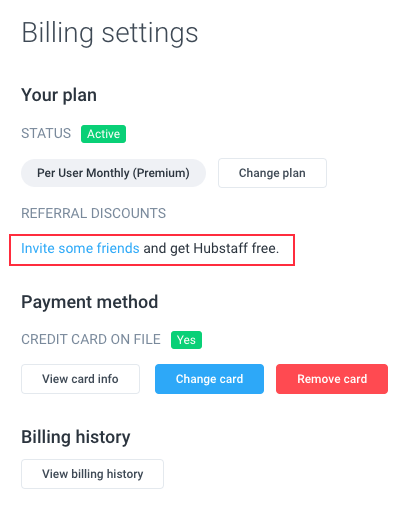
Task: Click the green Active status badge
Action: coord(103,134)
